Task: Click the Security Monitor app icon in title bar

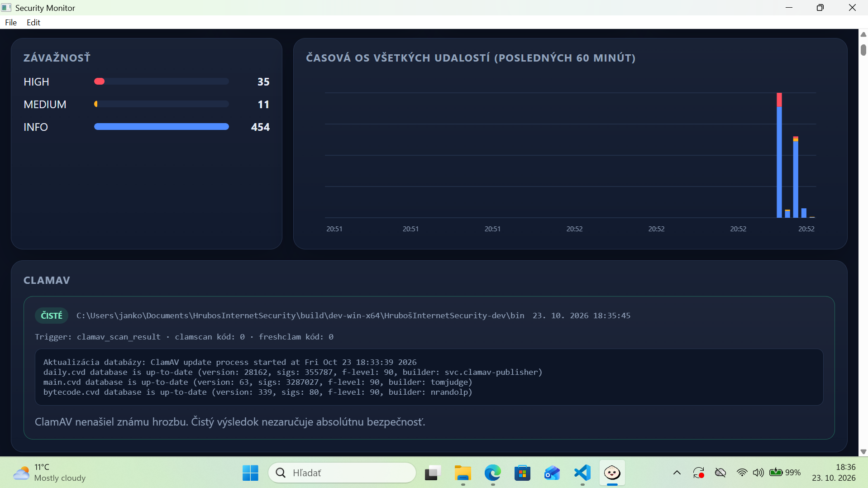Action: (x=6, y=8)
